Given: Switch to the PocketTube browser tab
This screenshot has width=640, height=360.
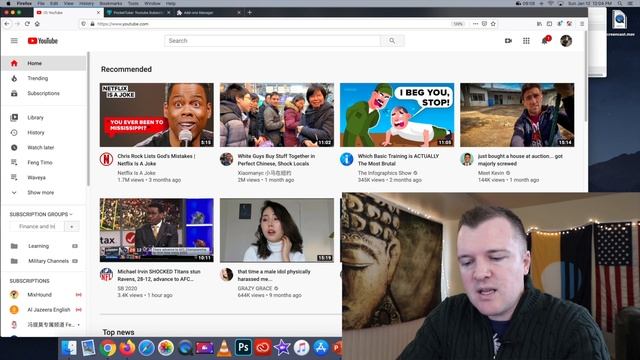Looking at the screenshot, I should pyautogui.click(x=138, y=13).
